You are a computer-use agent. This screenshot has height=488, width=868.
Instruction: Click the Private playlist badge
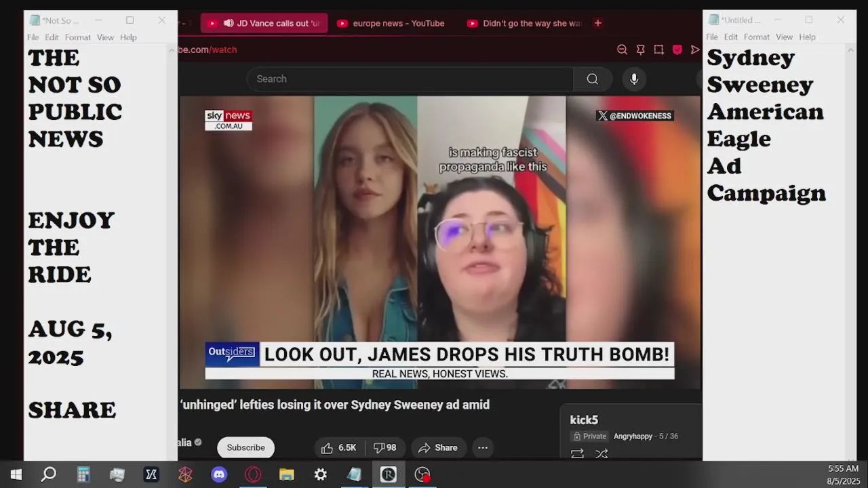589,436
